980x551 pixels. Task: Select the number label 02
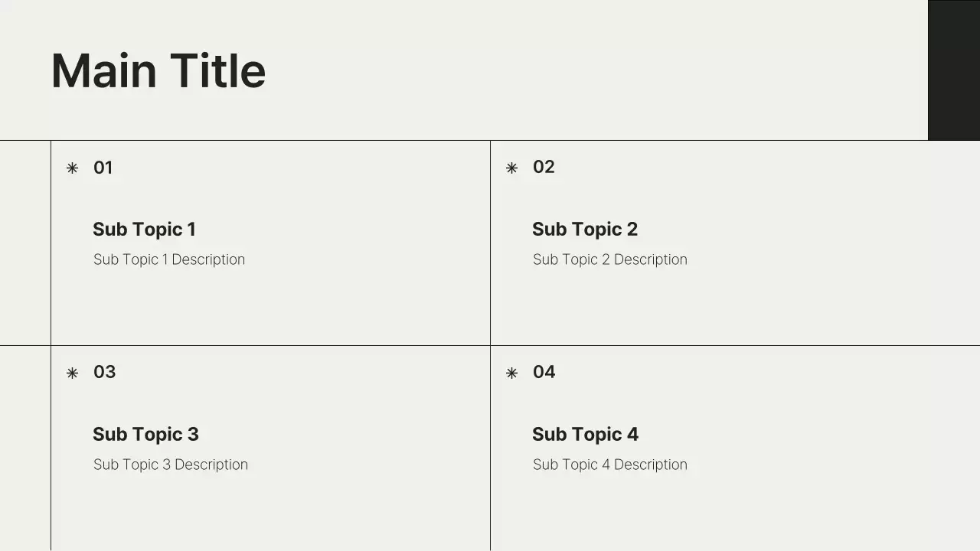544,167
